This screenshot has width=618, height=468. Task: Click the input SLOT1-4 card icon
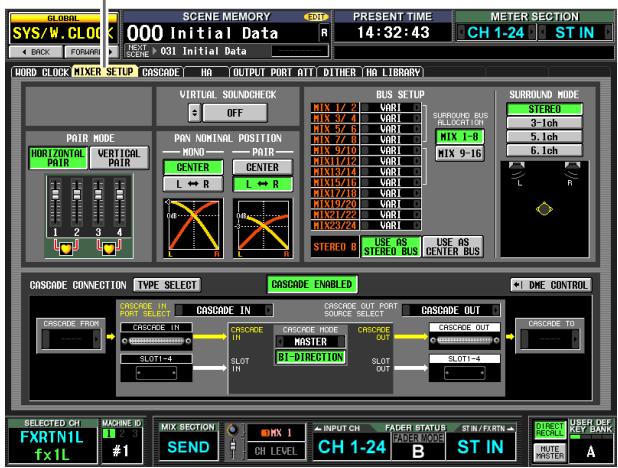click(156, 373)
